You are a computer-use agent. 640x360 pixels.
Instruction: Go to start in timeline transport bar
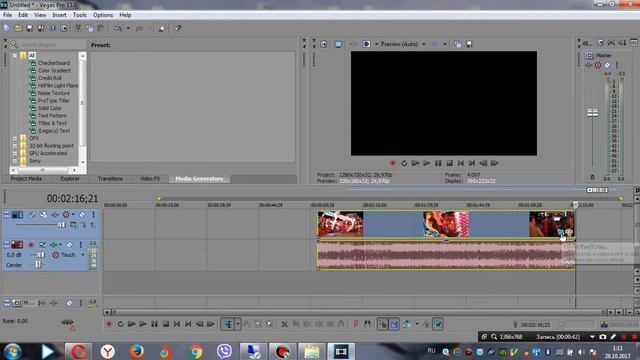pos(177,324)
